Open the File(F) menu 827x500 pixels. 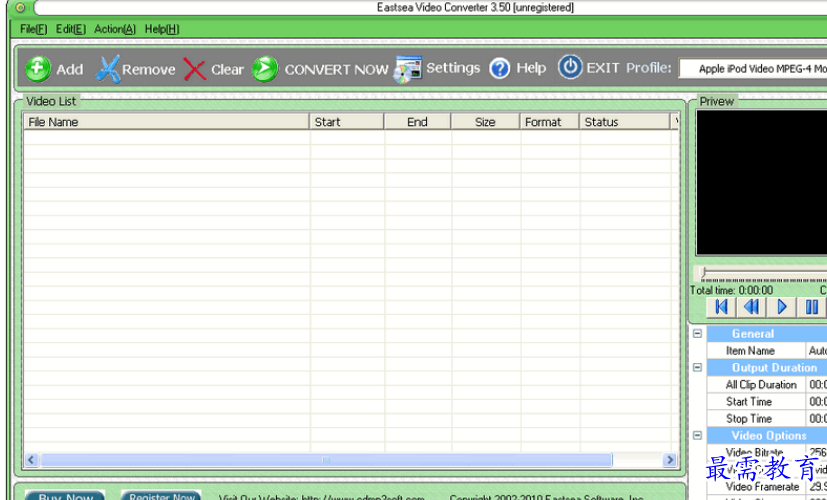[x=34, y=29]
